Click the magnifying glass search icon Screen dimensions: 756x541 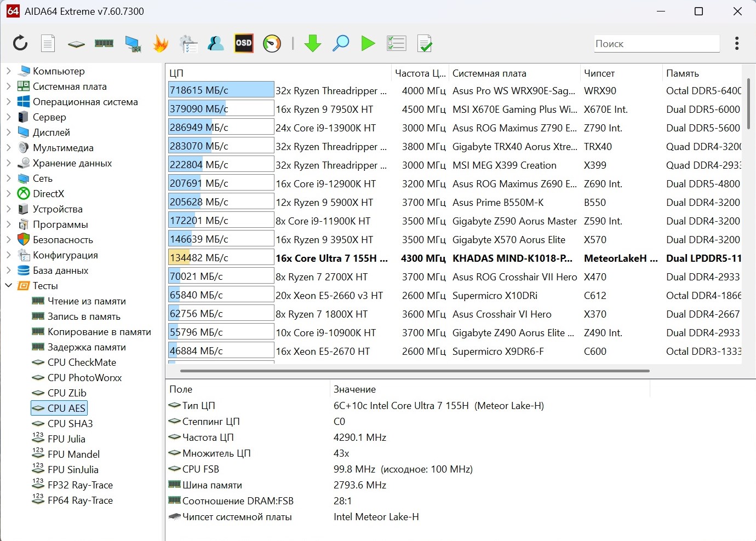coord(341,43)
